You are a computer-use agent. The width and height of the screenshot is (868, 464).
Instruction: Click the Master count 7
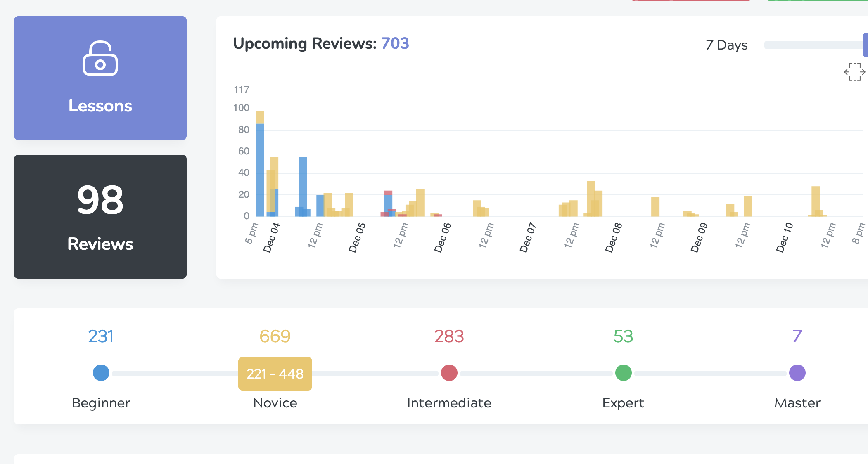(x=797, y=336)
